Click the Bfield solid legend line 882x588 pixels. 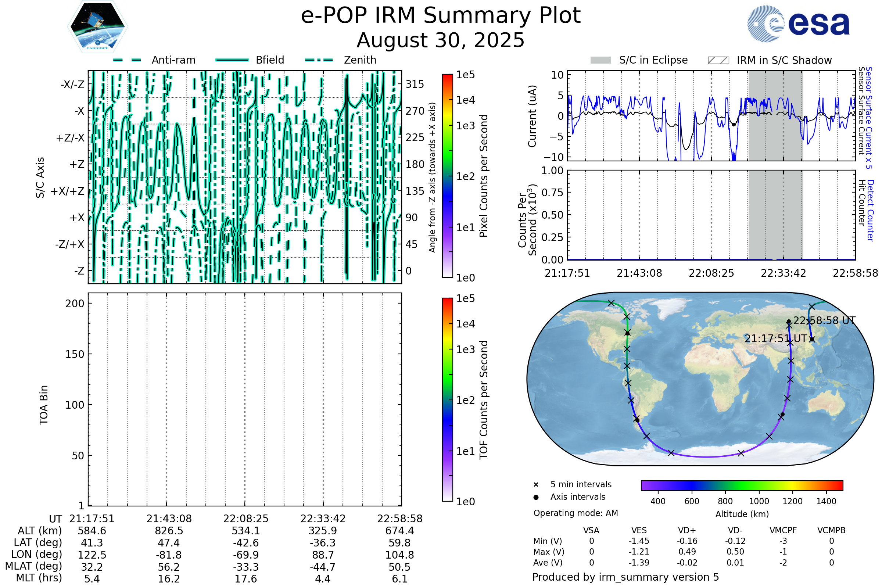(x=232, y=60)
